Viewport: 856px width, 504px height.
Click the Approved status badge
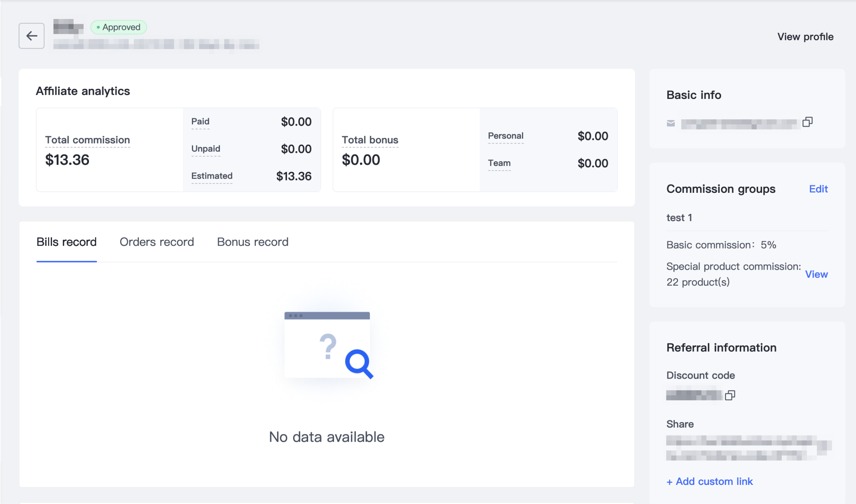pyautogui.click(x=118, y=27)
